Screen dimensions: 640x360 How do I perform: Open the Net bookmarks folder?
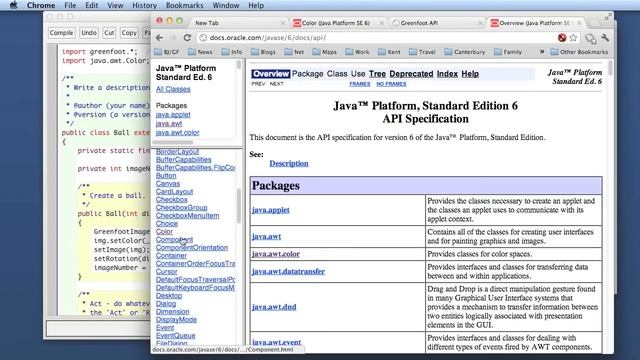[294, 52]
